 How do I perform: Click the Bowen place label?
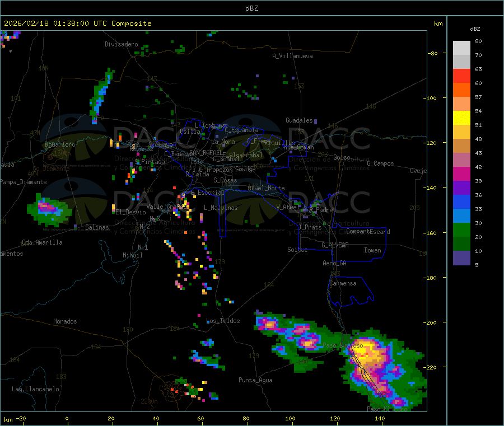(373, 250)
